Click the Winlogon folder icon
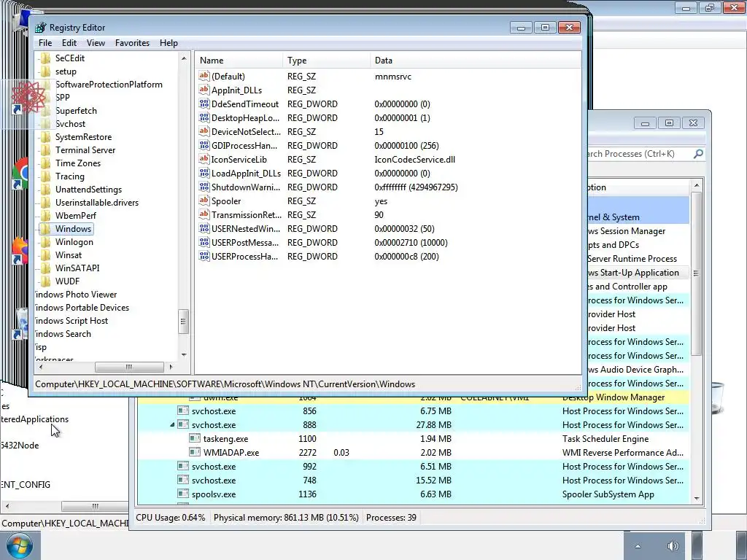The height and width of the screenshot is (560, 747). click(46, 242)
